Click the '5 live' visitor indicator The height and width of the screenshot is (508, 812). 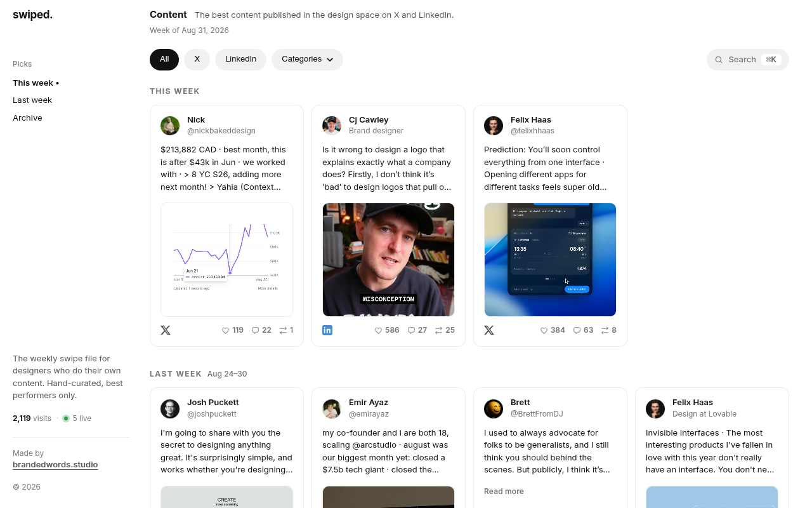[x=77, y=418]
